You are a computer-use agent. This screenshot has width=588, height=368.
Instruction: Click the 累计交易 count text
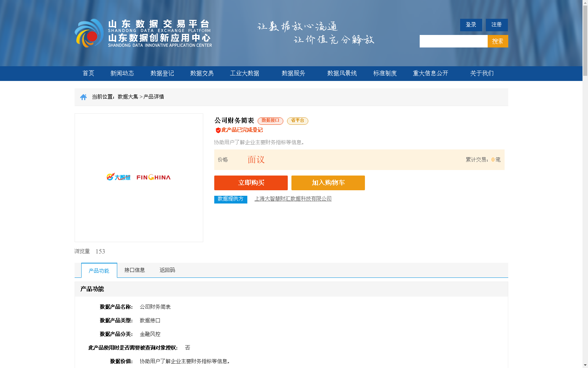point(483,160)
